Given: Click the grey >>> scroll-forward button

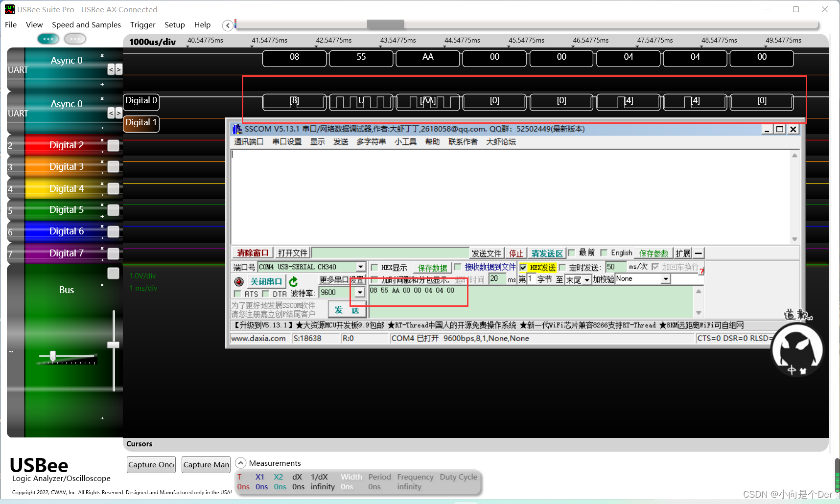Looking at the screenshot, I should coord(75,39).
